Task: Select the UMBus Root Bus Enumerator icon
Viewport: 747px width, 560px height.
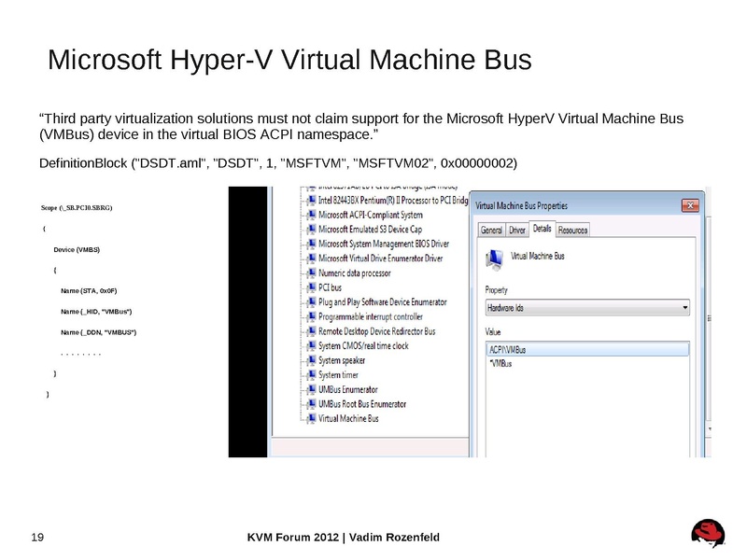Action: (310, 404)
